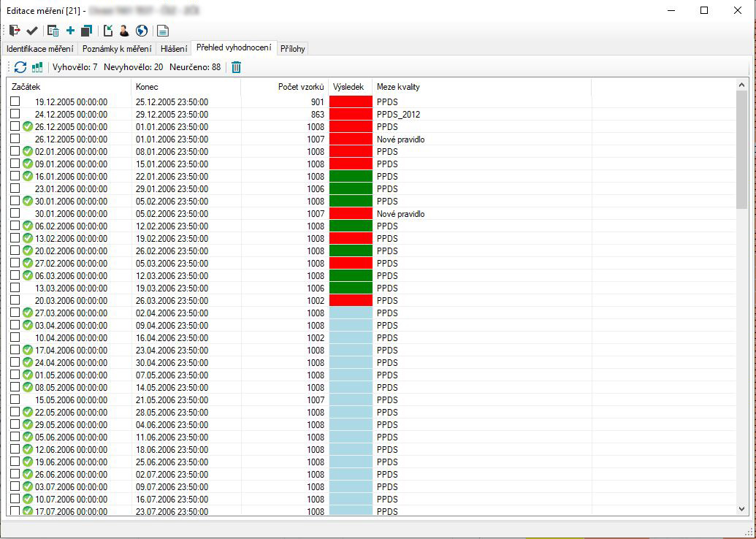Tick the checkbox for row 16.01.2006
The height and width of the screenshot is (539, 756).
tap(15, 176)
